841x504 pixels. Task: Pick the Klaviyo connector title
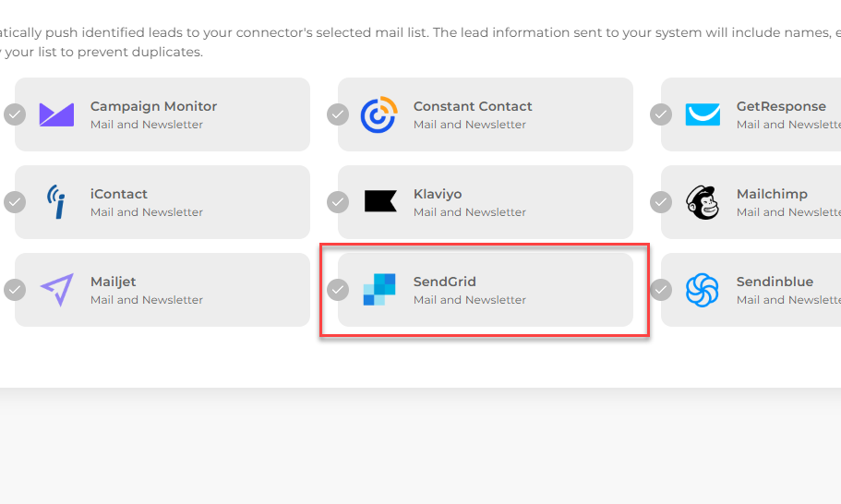[x=438, y=194]
